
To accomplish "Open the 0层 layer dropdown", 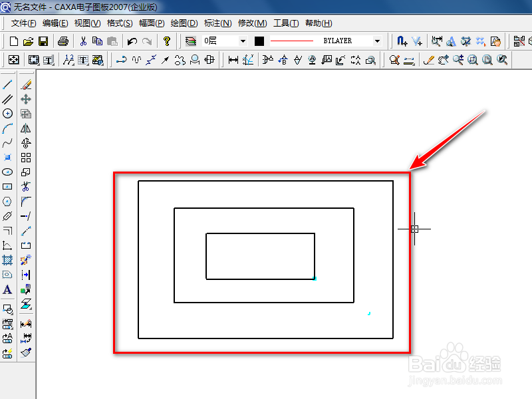I will (243, 41).
